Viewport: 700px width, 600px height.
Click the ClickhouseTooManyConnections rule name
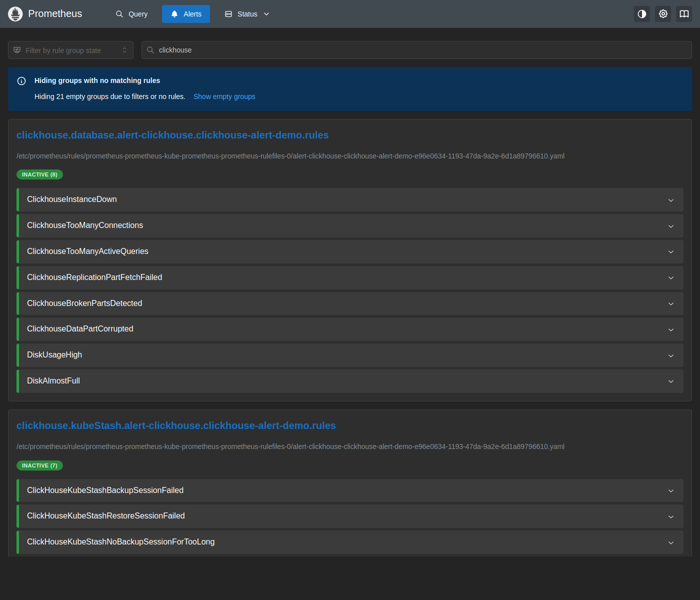coord(85,225)
